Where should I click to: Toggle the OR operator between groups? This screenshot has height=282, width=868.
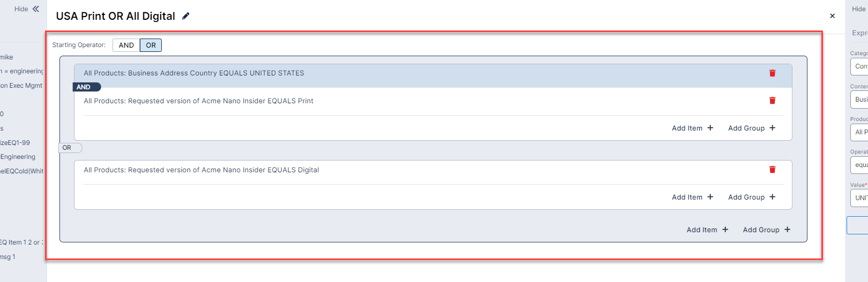click(x=70, y=148)
